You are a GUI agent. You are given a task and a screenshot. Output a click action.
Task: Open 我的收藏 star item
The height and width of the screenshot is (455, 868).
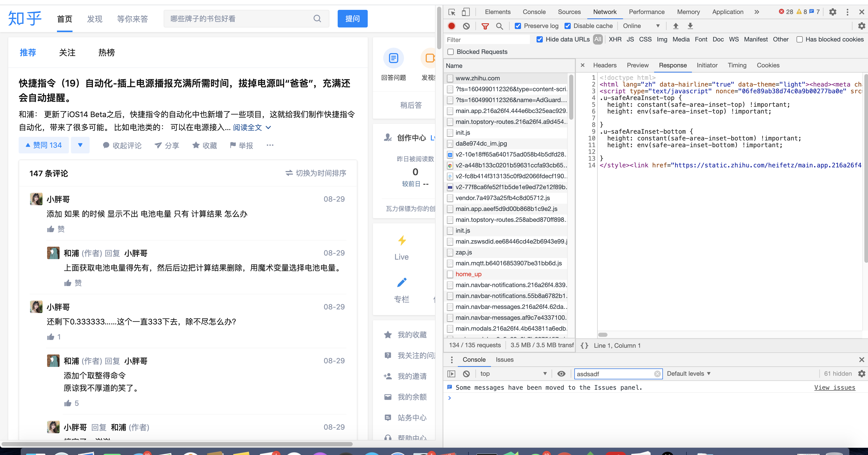(x=405, y=335)
